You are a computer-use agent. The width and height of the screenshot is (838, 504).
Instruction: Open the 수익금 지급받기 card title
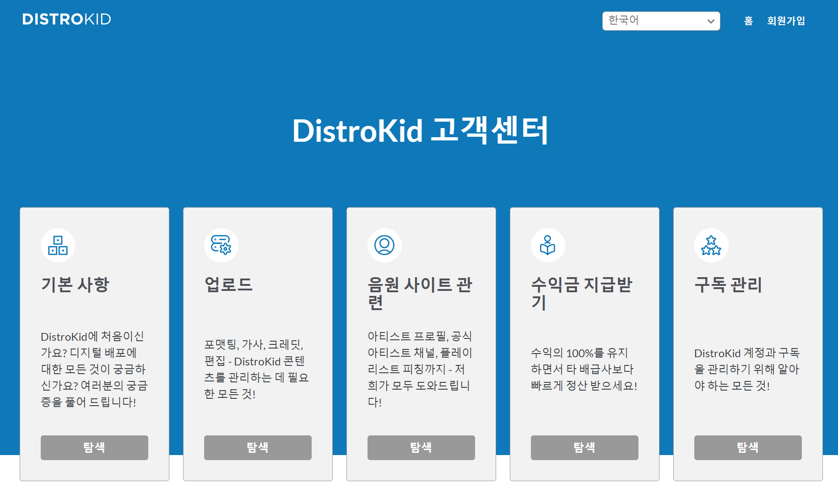[582, 293]
